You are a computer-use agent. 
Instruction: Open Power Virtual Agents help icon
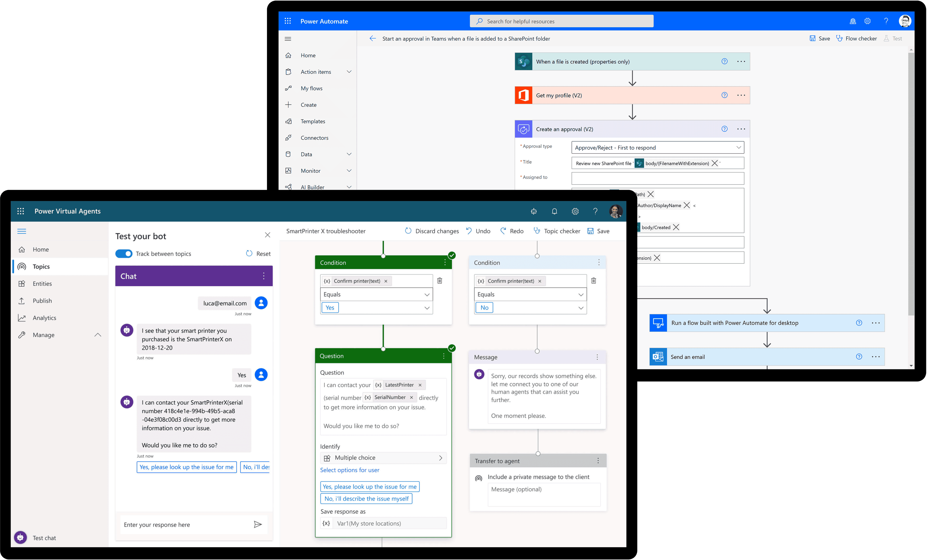click(x=595, y=211)
